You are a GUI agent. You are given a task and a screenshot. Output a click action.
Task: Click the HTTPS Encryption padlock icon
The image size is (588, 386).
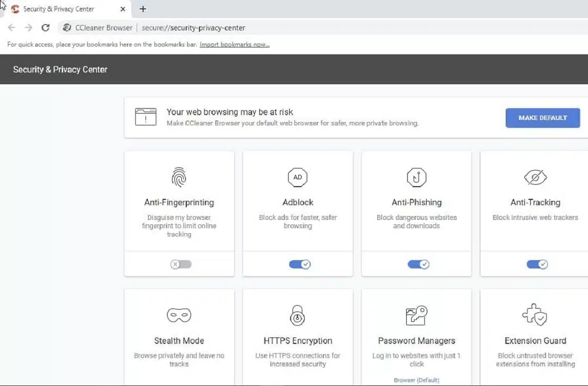(298, 315)
